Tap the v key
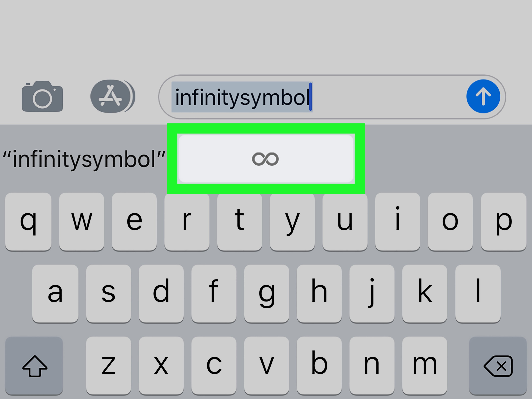Screen dimensions: 532x399 (x=266, y=366)
